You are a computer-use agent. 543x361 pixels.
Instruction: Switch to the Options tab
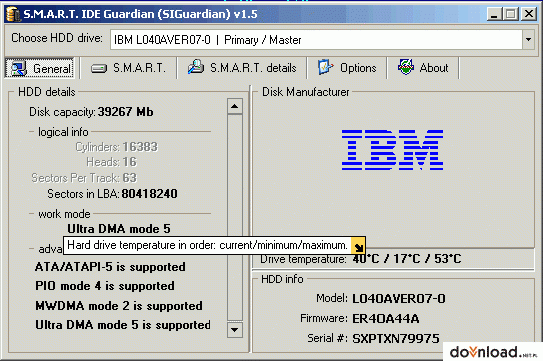pos(347,68)
